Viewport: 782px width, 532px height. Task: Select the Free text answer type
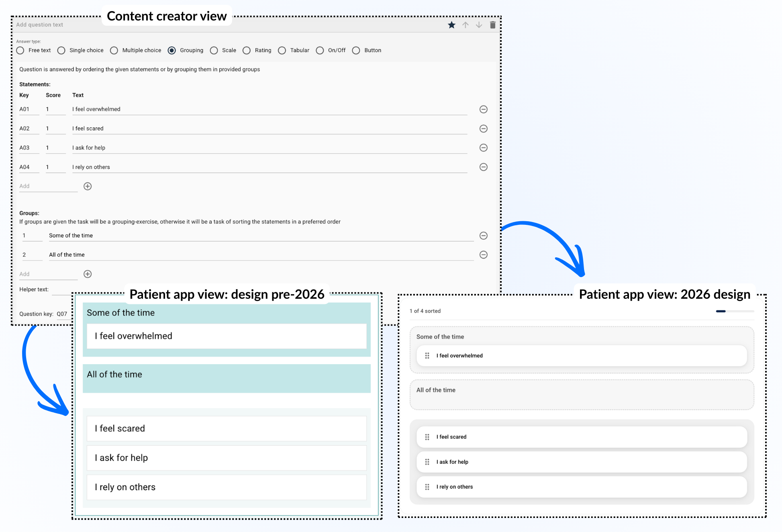[20, 50]
